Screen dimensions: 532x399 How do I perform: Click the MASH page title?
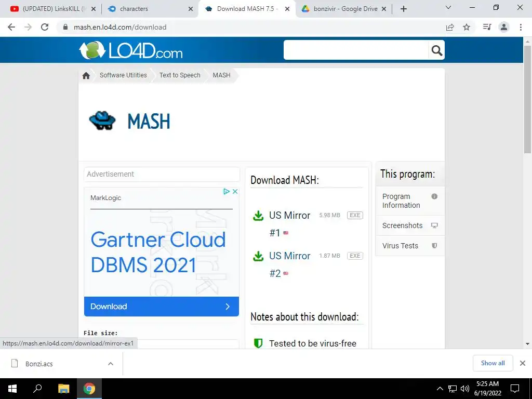tap(149, 121)
